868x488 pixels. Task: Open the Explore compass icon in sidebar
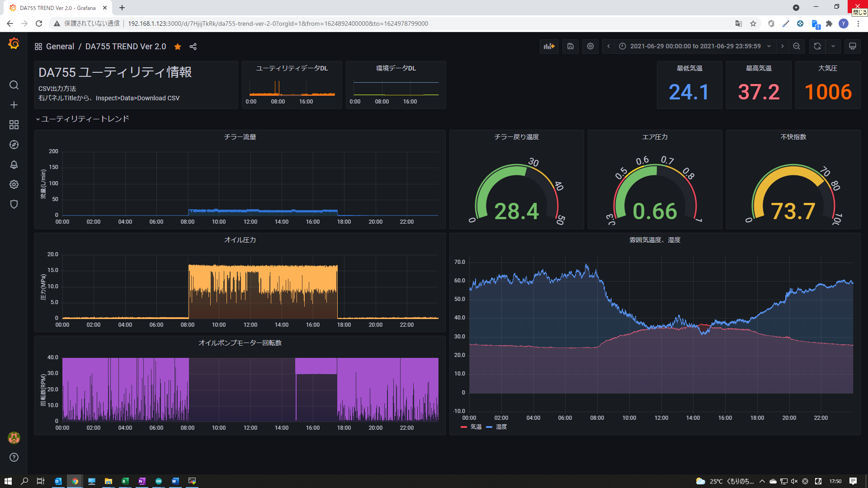[x=14, y=145]
